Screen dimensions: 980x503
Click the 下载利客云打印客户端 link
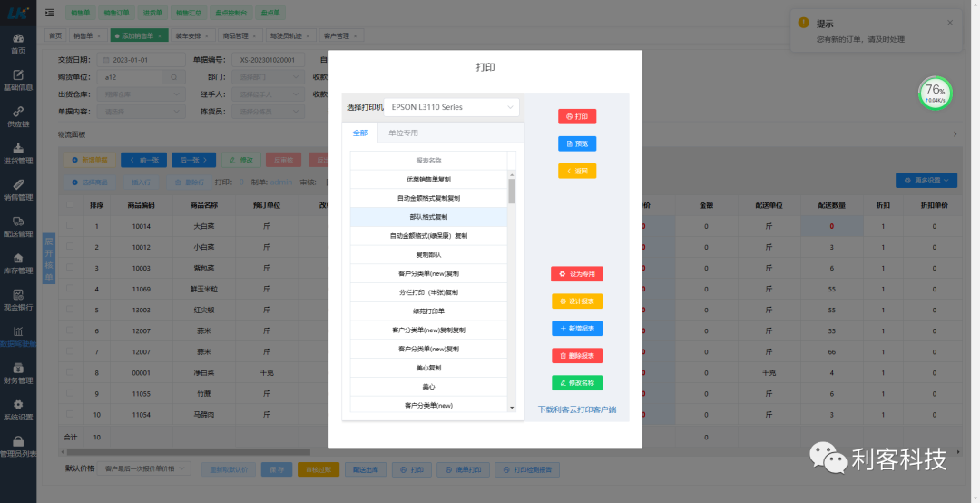tap(576, 409)
